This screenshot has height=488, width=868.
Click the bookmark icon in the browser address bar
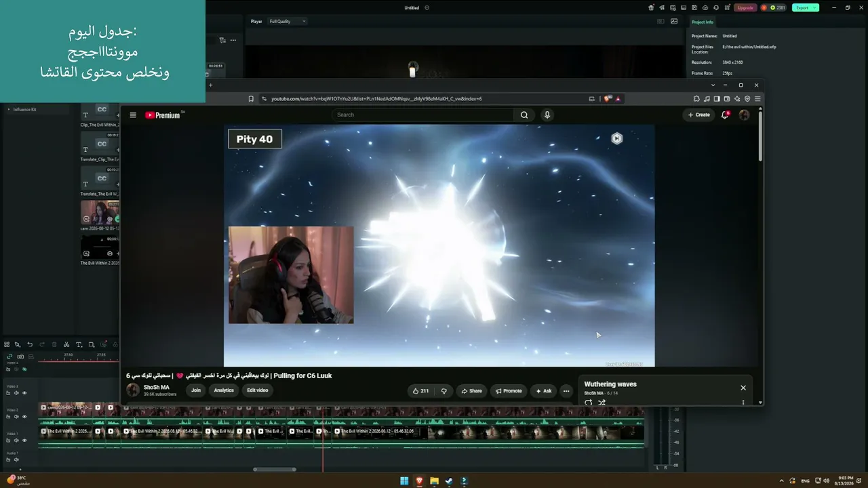pyautogui.click(x=251, y=99)
